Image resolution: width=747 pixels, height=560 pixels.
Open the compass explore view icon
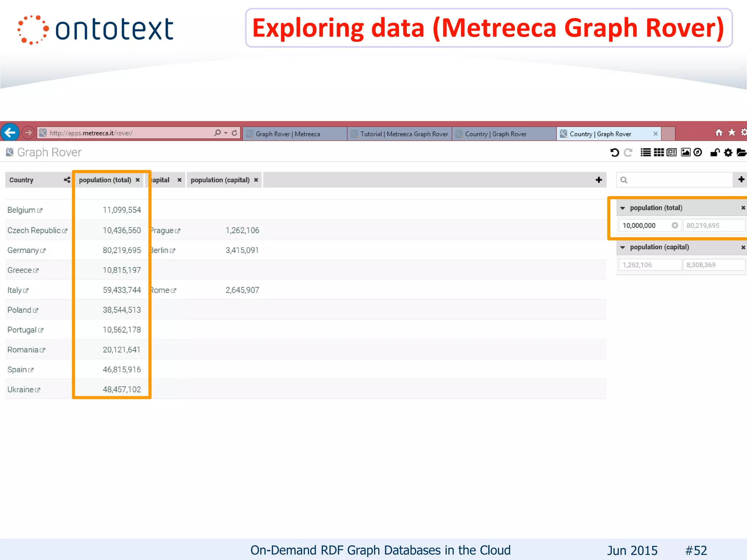point(698,152)
